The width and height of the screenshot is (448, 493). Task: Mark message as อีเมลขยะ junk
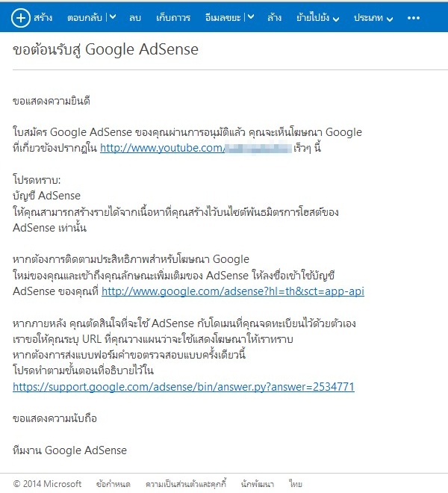(223, 18)
